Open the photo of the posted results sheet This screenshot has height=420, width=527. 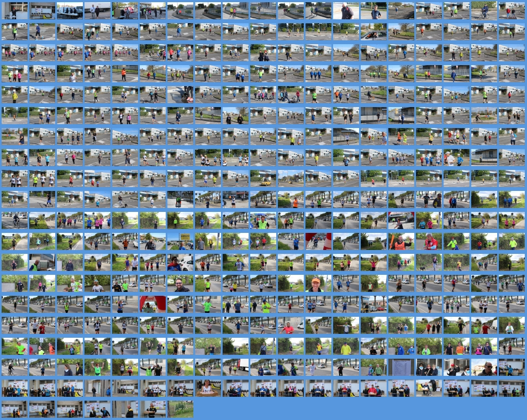click(x=401, y=367)
